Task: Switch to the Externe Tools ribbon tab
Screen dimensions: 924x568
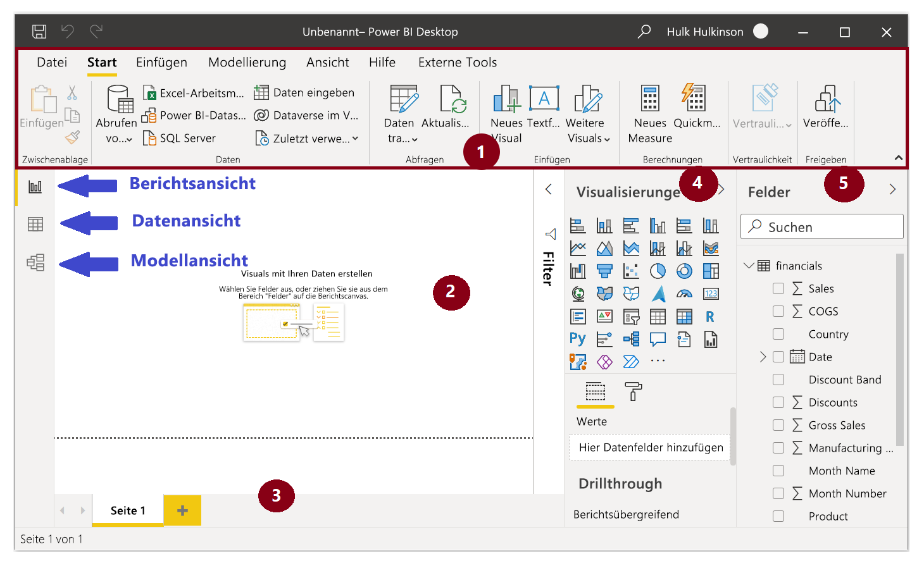Action: point(458,62)
